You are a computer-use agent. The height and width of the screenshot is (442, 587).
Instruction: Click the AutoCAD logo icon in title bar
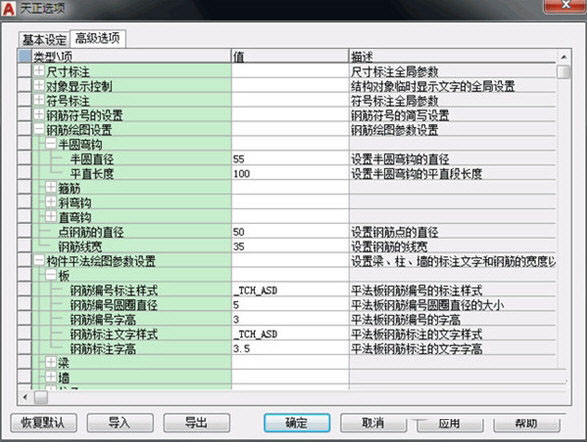pos(8,9)
